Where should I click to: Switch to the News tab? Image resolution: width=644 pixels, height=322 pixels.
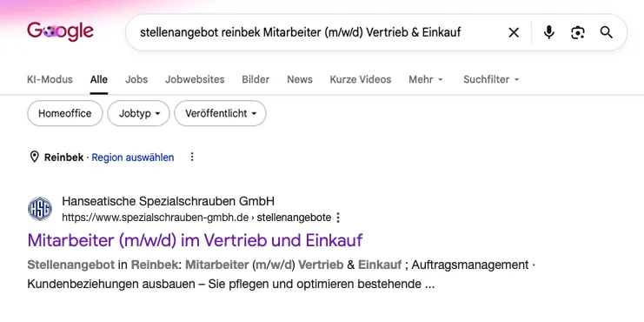pyautogui.click(x=300, y=79)
